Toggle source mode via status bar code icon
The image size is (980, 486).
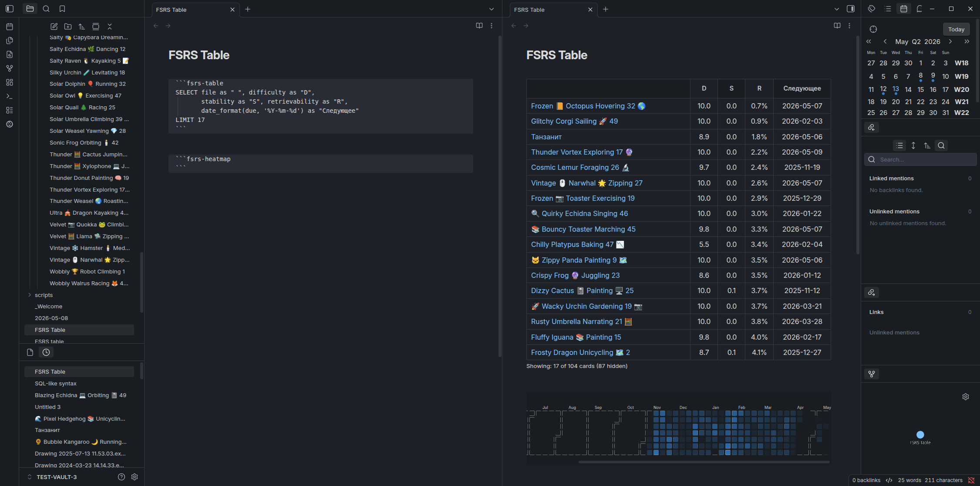click(889, 480)
